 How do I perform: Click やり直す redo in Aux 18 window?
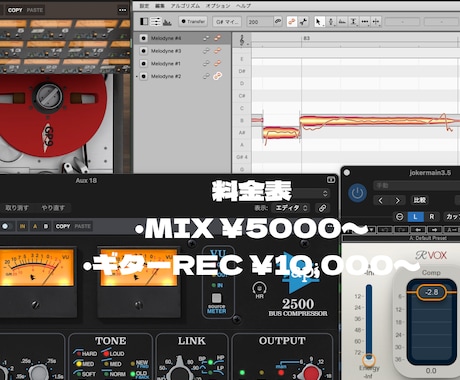pyautogui.click(x=53, y=208)
